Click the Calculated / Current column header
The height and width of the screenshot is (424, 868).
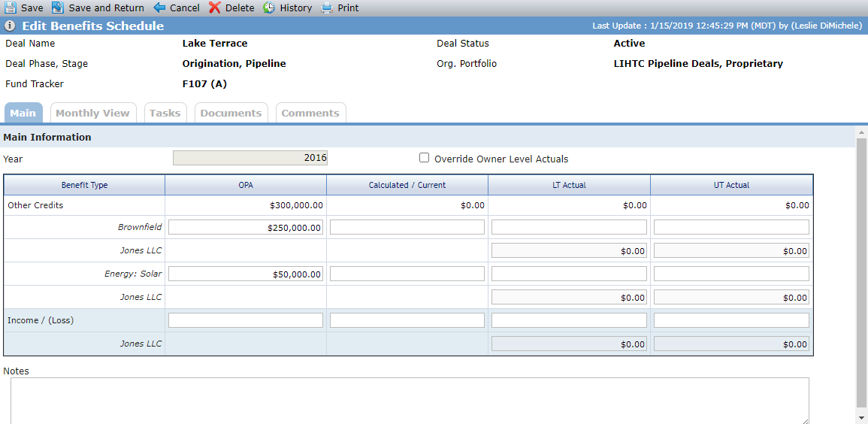tap(407, 185)
